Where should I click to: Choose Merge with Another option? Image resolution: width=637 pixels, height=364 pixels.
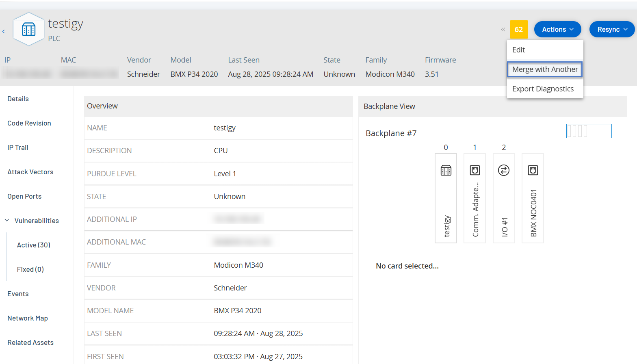point(545,69)
